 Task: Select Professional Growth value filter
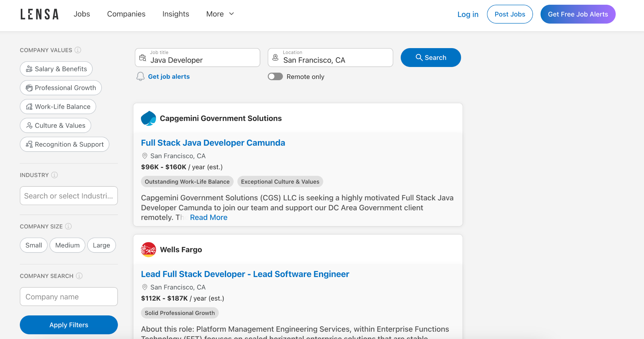(61, 88)
